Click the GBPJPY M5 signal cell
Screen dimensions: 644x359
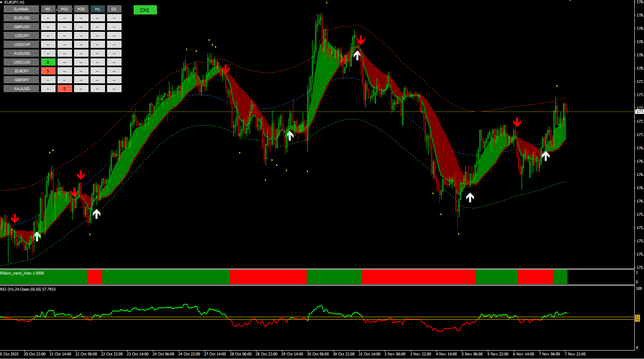pyautogui.click(x=48, y=80)
